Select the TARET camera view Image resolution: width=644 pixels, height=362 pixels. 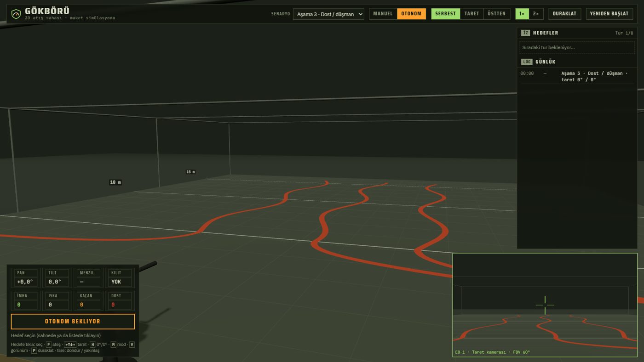472,14
